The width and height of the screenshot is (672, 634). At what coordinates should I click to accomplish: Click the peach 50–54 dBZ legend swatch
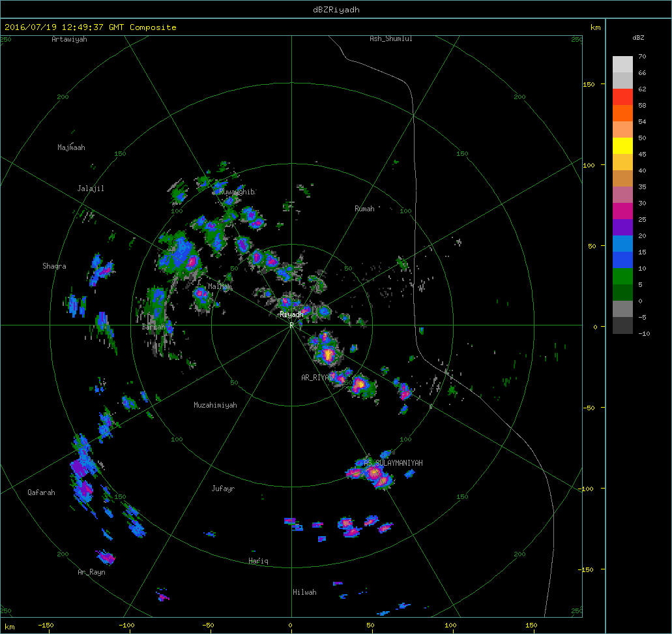pyautogui.click(x=622, y=130)
